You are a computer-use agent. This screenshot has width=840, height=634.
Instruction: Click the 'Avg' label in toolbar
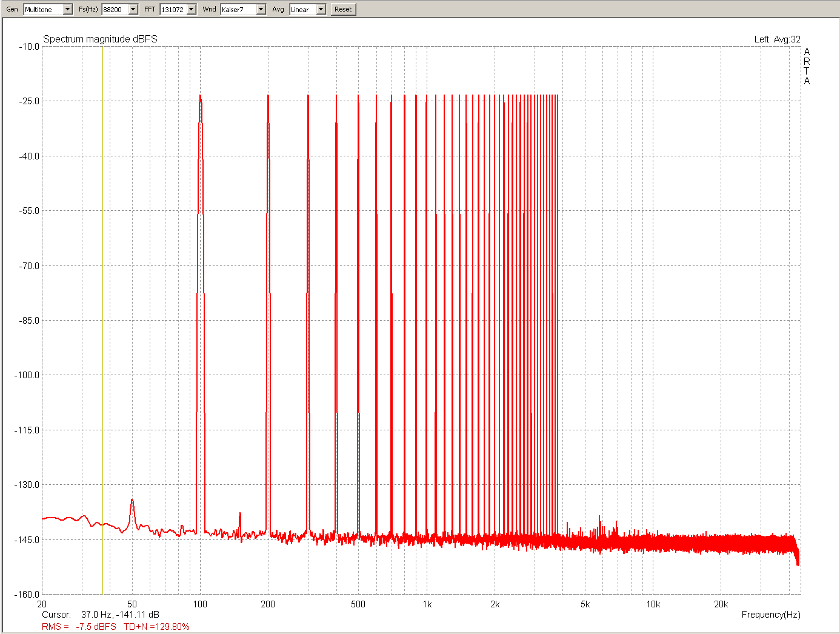(278, 9)
